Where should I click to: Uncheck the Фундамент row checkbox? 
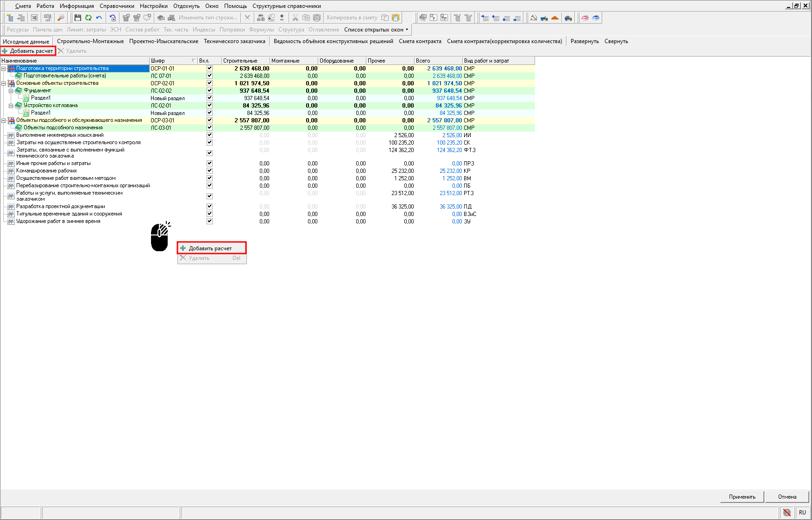click(209, 90)
